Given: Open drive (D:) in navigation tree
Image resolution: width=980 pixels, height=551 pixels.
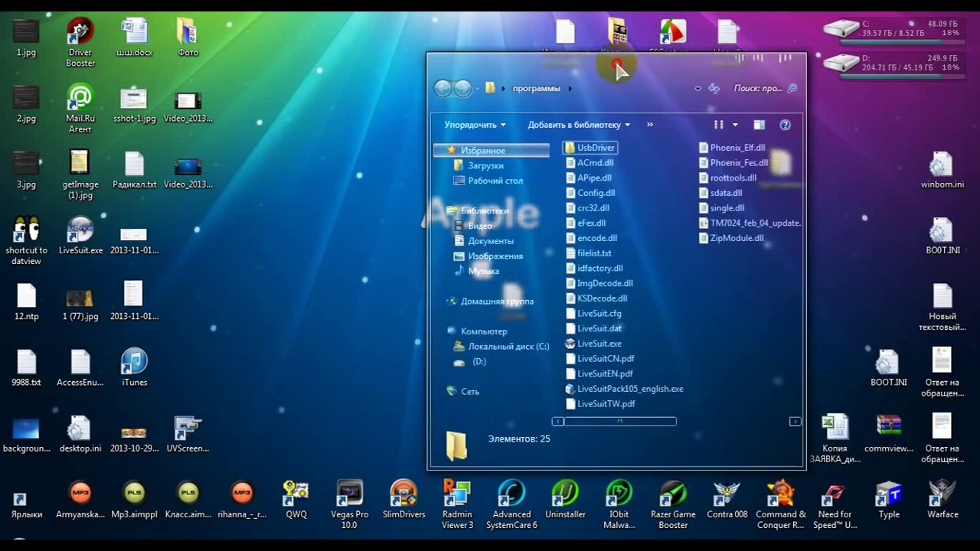Looking at the screenshot, I should coord(479,361).
